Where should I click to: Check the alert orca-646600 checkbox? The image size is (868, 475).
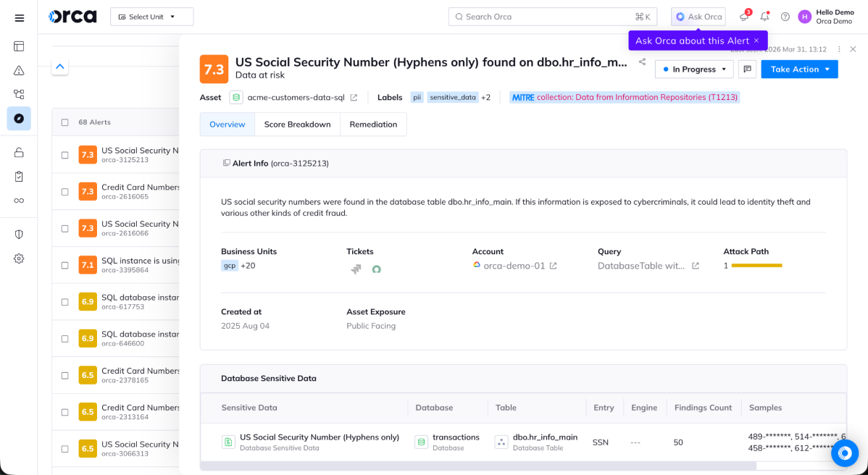(64, 339)
